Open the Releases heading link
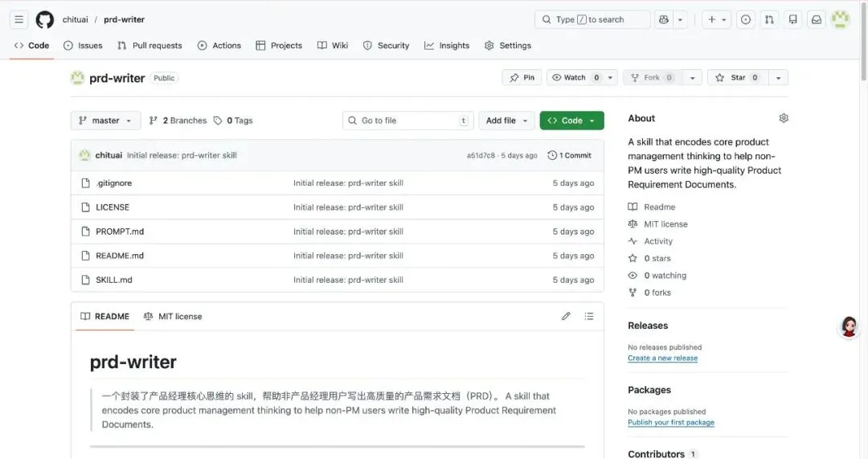Image resolution: width=868 pixels, height=459 pixels. pos(648,326)
